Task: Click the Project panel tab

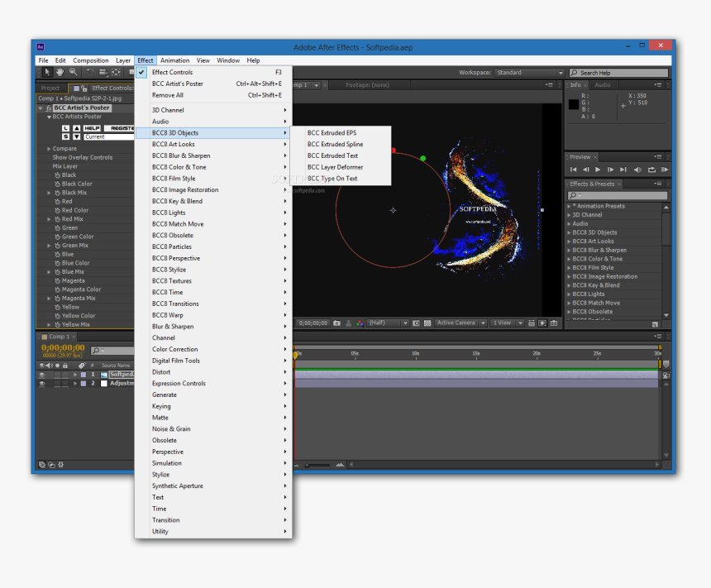Action: pyautogui.click(x=50, y=88)
